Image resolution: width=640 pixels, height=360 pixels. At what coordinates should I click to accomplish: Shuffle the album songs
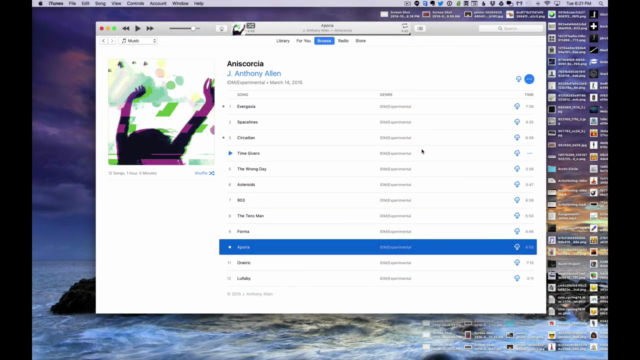(204, 173)
